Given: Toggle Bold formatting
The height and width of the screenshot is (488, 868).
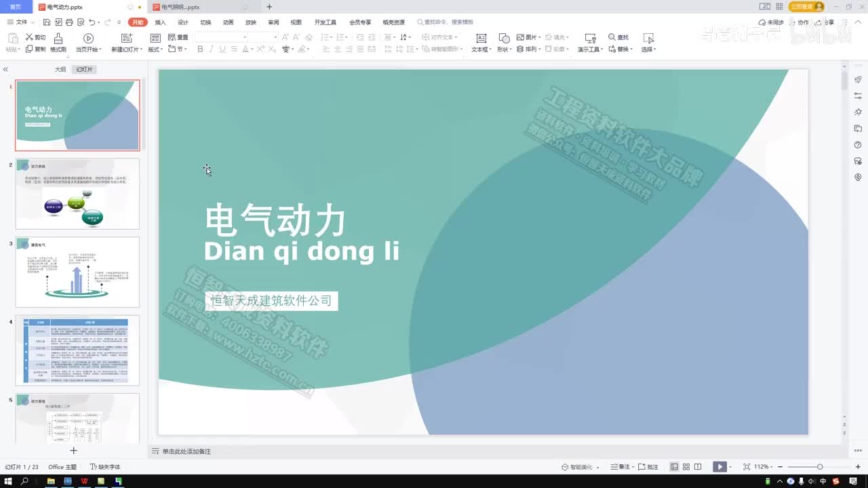Looking at the screenshot, I should [x=200, y=49].
